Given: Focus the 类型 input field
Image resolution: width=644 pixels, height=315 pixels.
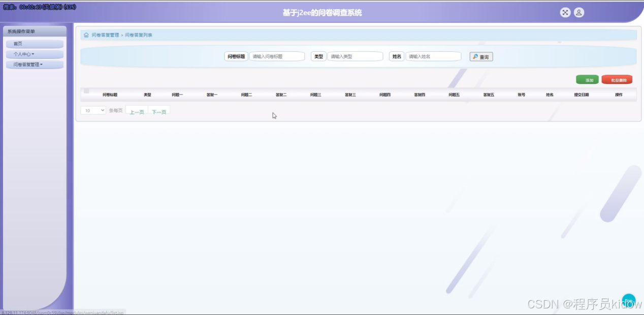Looking at the screenshot, I should pyautogui.click(x=355, y=56).
